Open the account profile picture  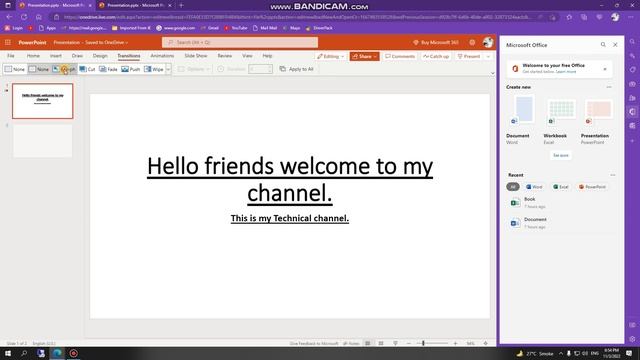tap(488, 42)
